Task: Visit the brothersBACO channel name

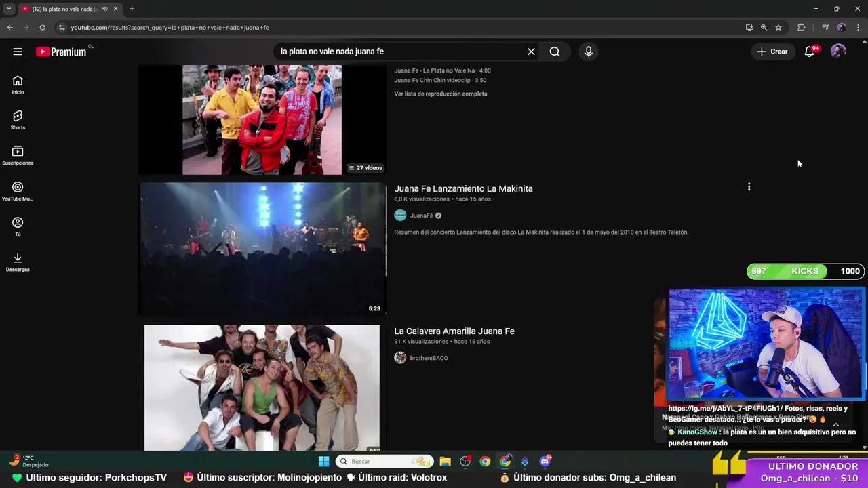Action: [429, 358]
